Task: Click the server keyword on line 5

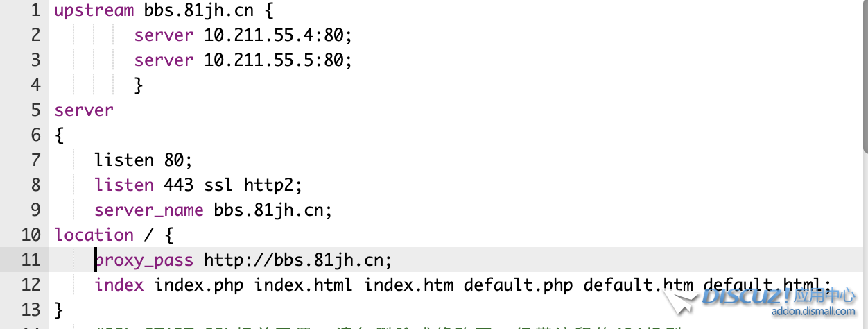Action: (84, 110)
